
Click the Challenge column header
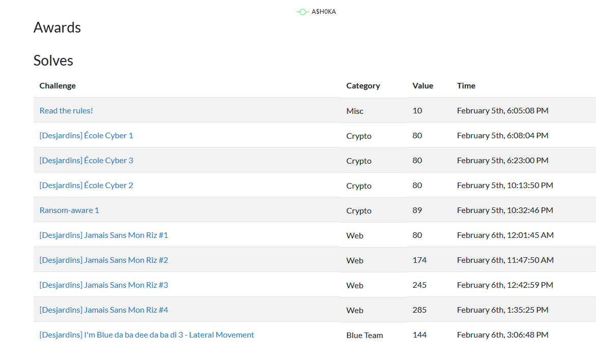tap(58, 86)
